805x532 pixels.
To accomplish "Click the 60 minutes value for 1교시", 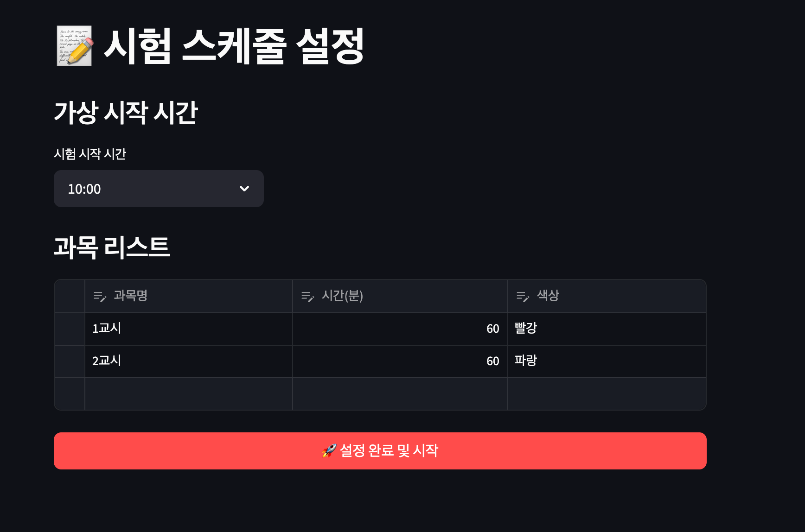I will [399, 329].
